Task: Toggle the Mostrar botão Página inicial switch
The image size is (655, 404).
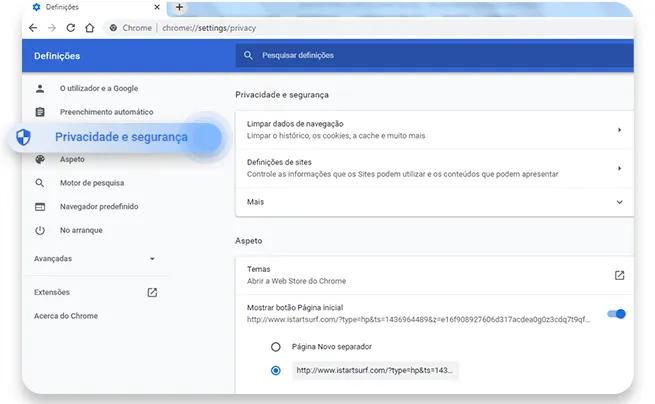Action: pyautogui.click(x=617, y=314)
